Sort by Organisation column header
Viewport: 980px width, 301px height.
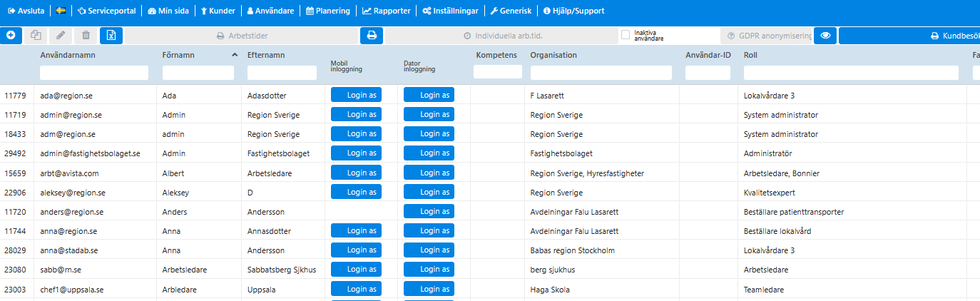click(553, 55)
